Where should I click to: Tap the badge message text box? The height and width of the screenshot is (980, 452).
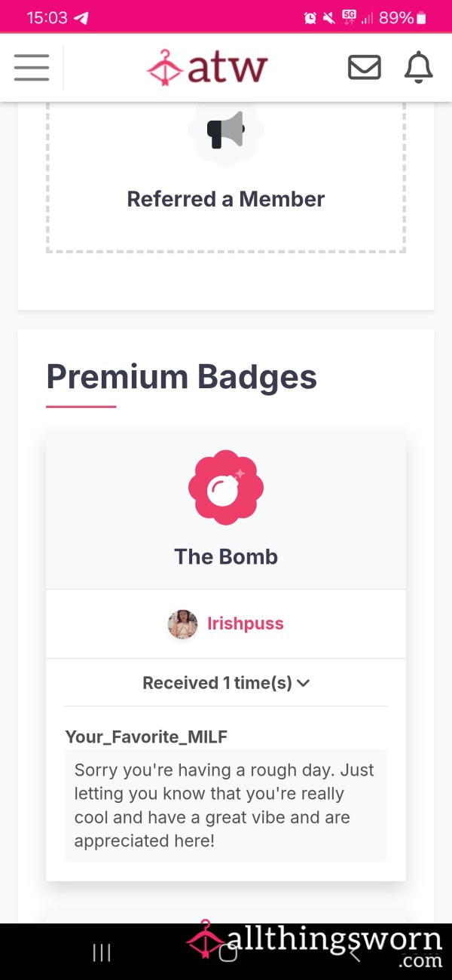tap(226, 805)
